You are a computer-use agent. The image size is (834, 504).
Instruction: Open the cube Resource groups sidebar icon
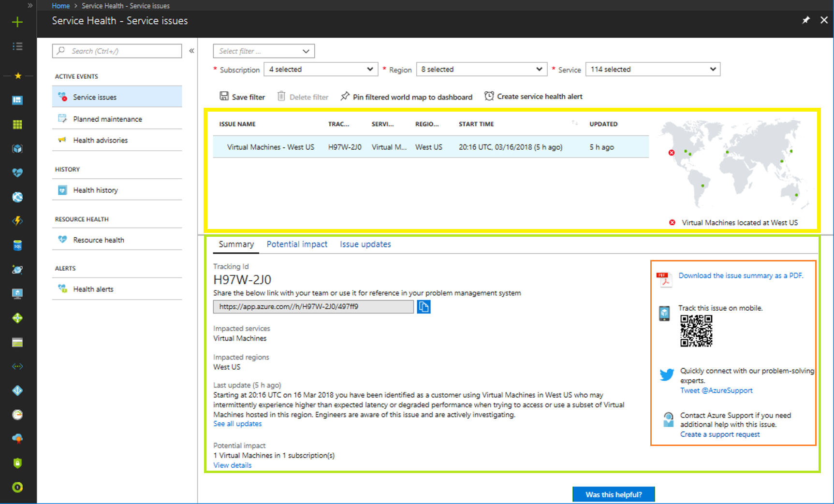(x=17, y=148)
